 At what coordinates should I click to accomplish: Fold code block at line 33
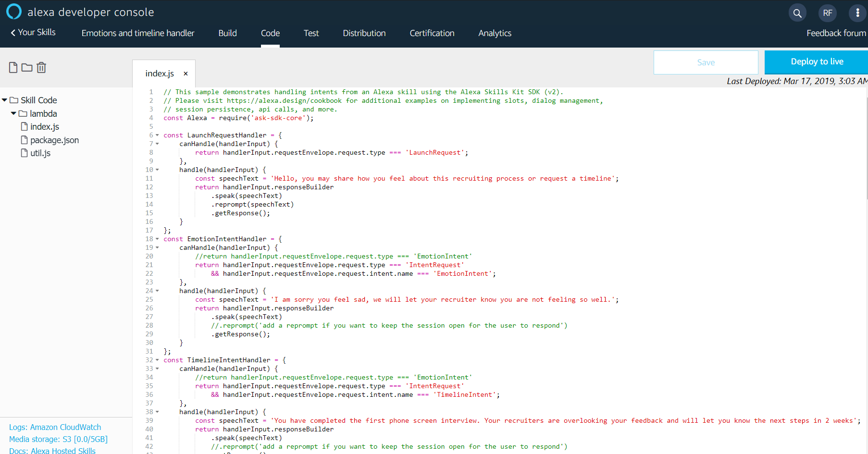[157, 369]
